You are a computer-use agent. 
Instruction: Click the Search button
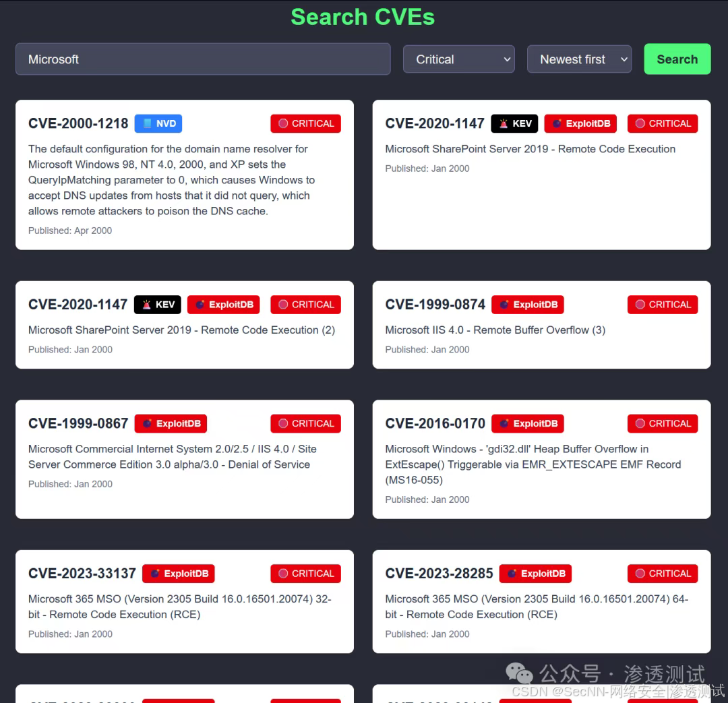tap(677, 59)
